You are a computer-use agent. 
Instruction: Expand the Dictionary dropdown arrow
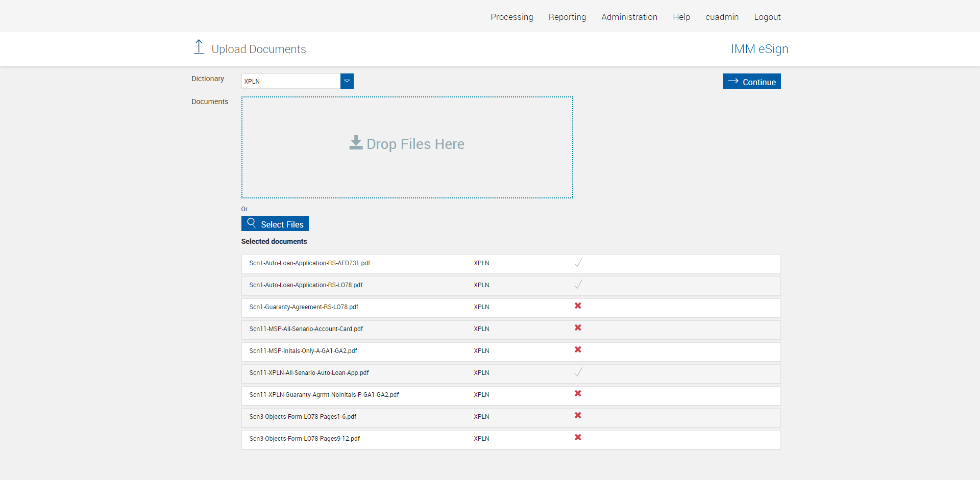click(x=347, y=81)
